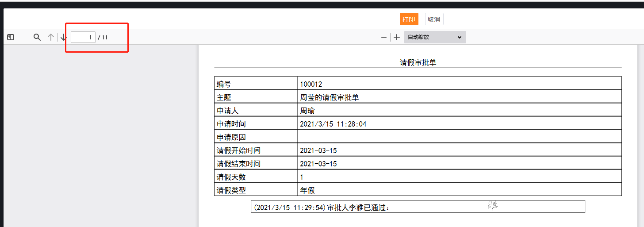The width and height of the screenshot is (644, 227).
Task: Click the 审批人李雅已通过 approval text
Action: tap(358, 207)
